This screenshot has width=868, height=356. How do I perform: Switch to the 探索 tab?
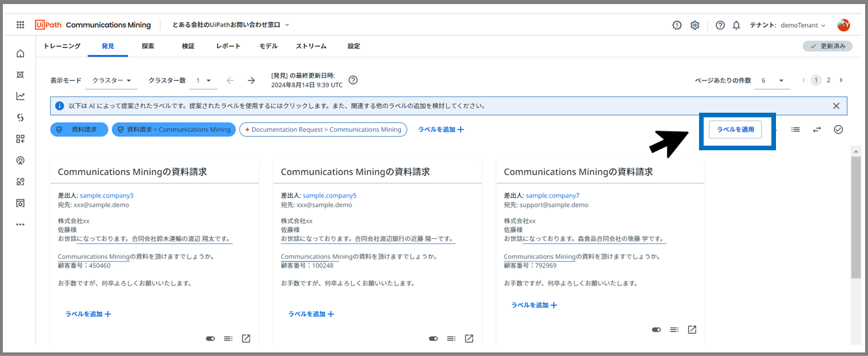148,46
